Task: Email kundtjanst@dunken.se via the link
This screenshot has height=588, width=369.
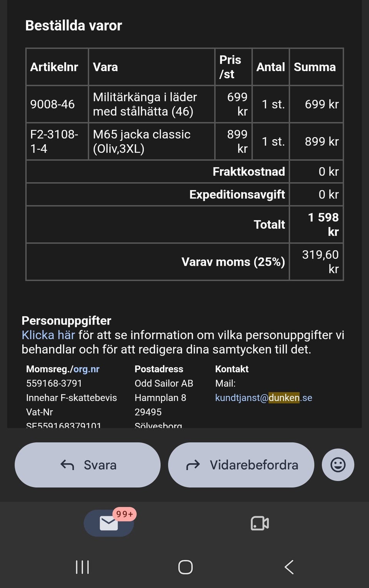Action: coord(264,398)
